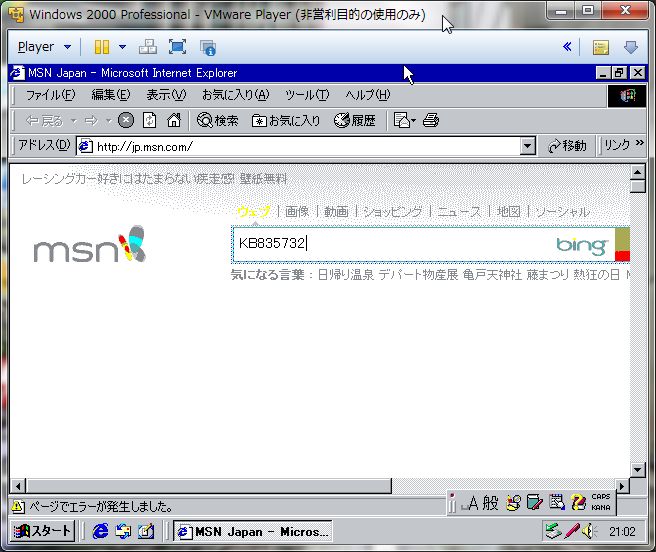Screen dimensions: 656x552
Task: Click the page error warning icon in status bar
Action: coord(18,507)
